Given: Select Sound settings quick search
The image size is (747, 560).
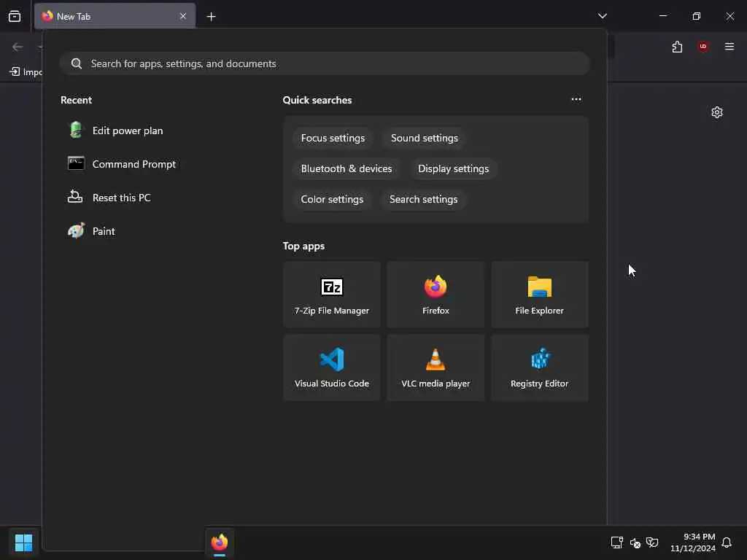Looking at the screenshot, I should tap(424, 138).
